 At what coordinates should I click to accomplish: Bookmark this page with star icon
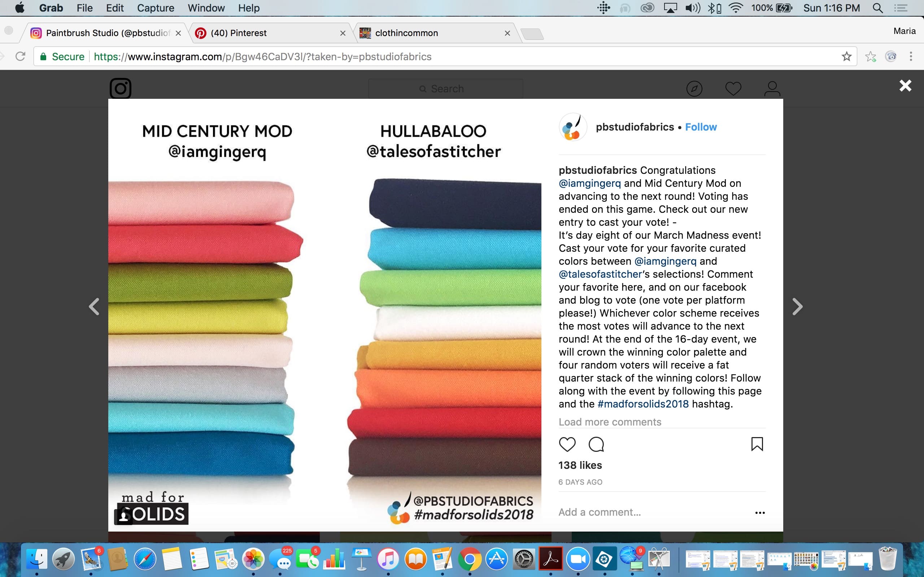846,57
